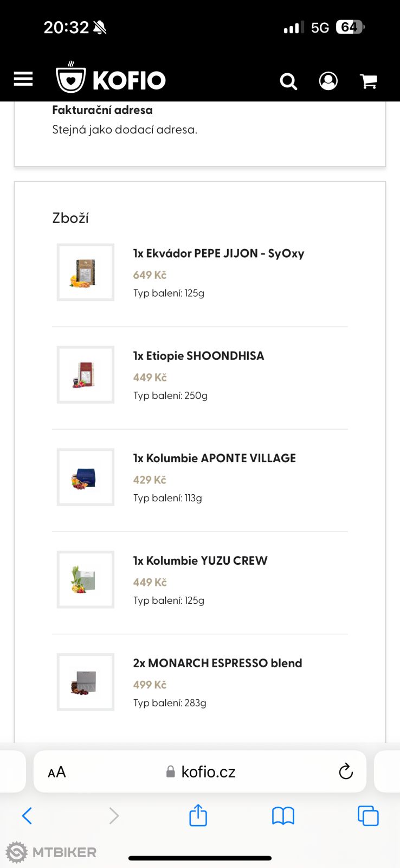This screenshot has width=400, height=868.
Task: Open Safari bookmarks book icon
Action: click(x=283, y=815)
